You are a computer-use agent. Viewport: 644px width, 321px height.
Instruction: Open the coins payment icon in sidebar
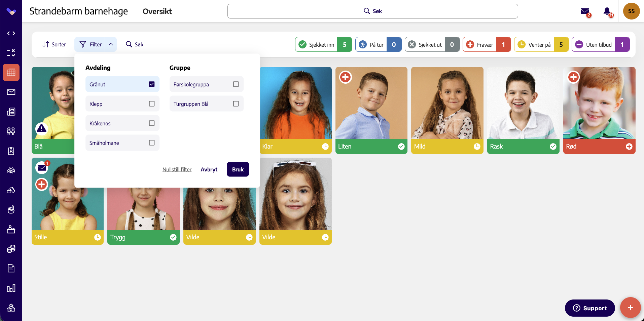coord(11,249)
